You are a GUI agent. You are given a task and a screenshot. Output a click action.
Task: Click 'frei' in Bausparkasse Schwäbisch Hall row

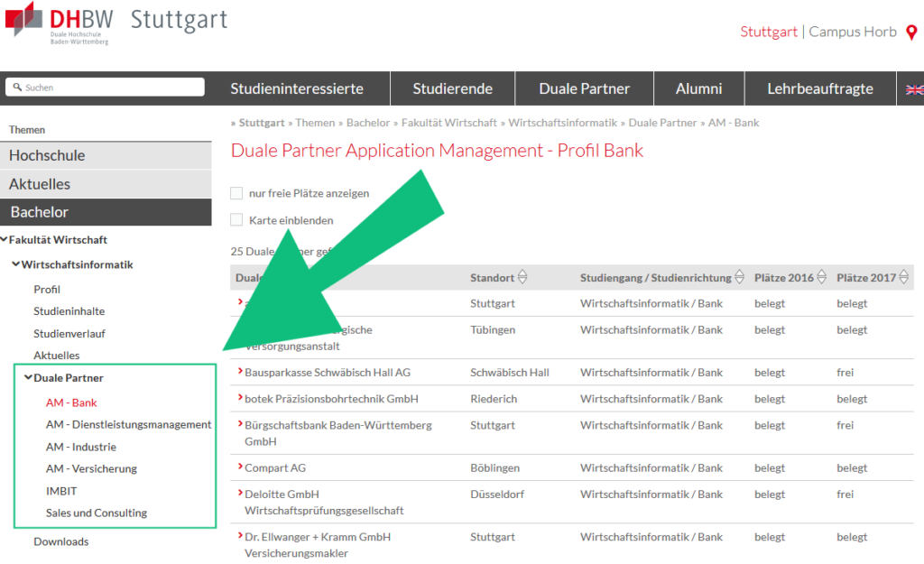coord(845,373)
